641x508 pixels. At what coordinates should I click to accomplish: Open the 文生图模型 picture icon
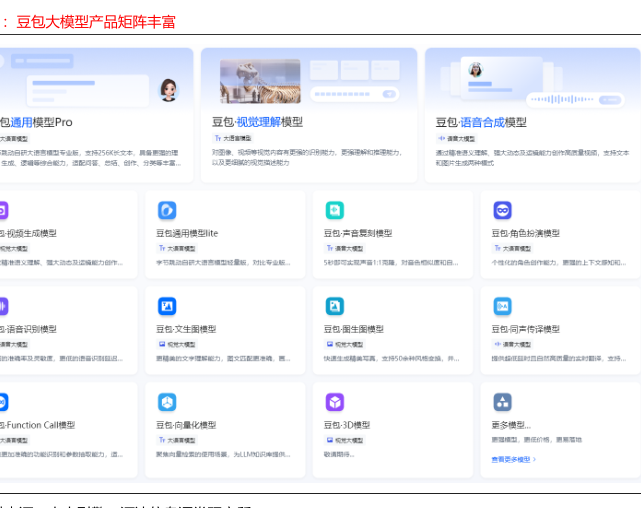[x=167, y=306]
